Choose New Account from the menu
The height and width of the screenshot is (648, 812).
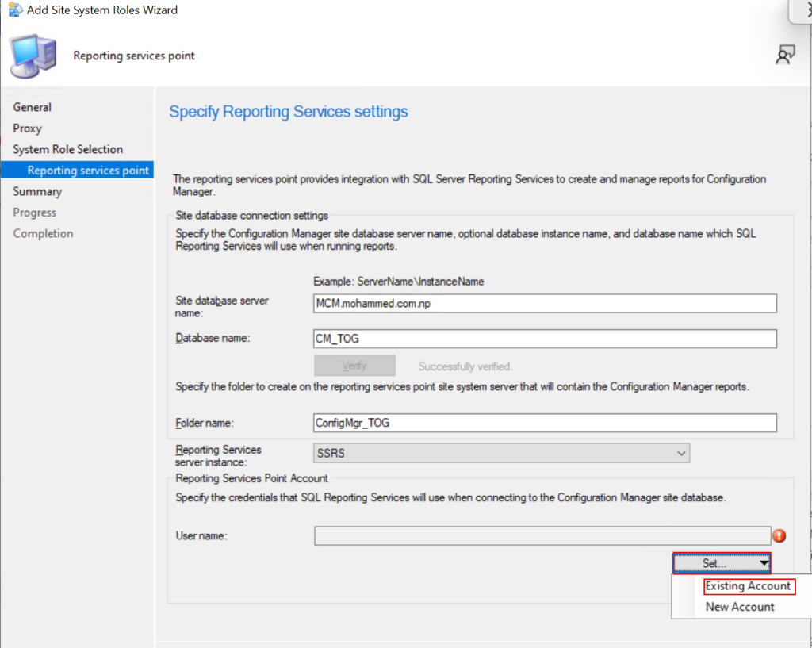click(x=740, y=607)
